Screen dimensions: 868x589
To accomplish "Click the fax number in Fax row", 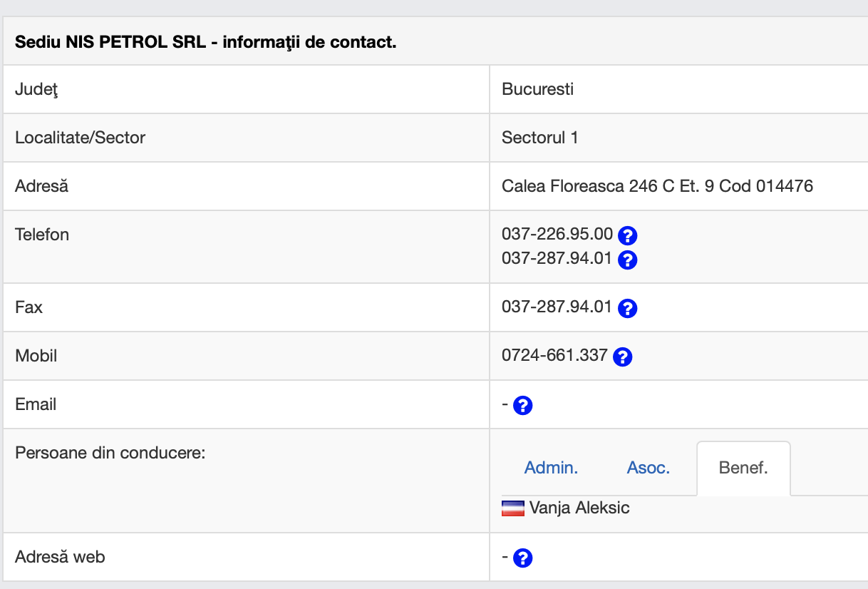I will click(557, 307).
